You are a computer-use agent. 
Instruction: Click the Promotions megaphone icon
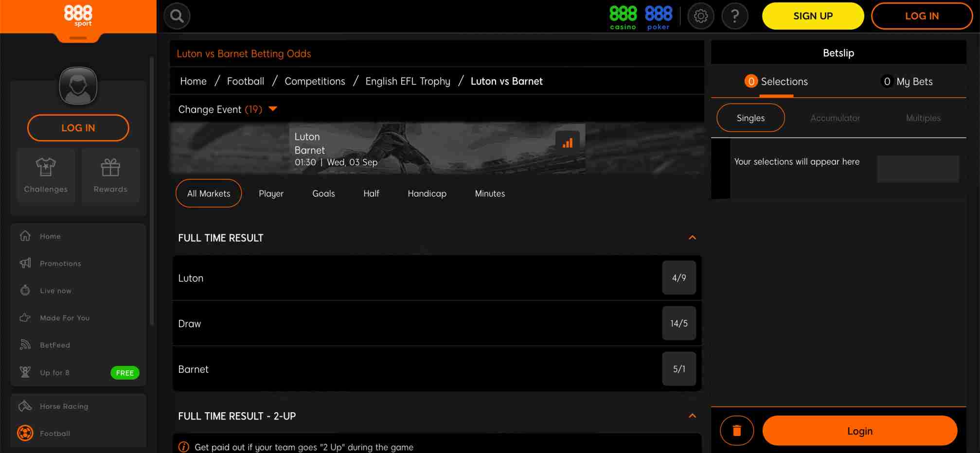pos(25,263)
